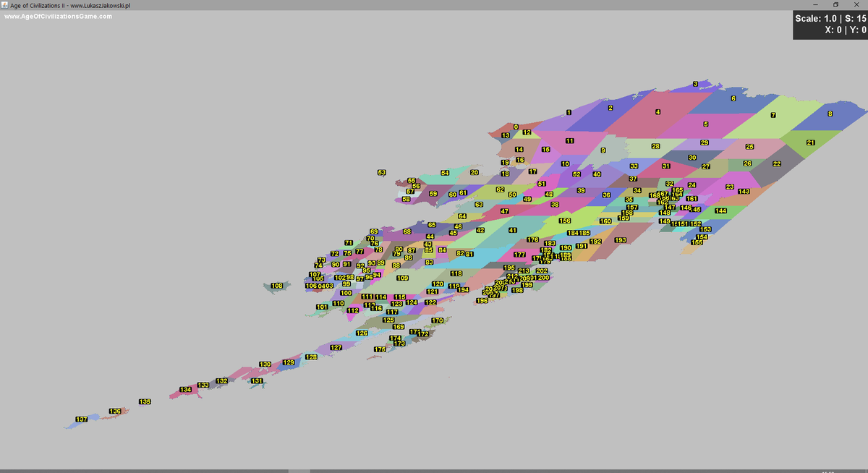Image resolution: width=868 pixels, height=473 pixels.
Task: Click province label 47
Action: (x=504, y=211)
